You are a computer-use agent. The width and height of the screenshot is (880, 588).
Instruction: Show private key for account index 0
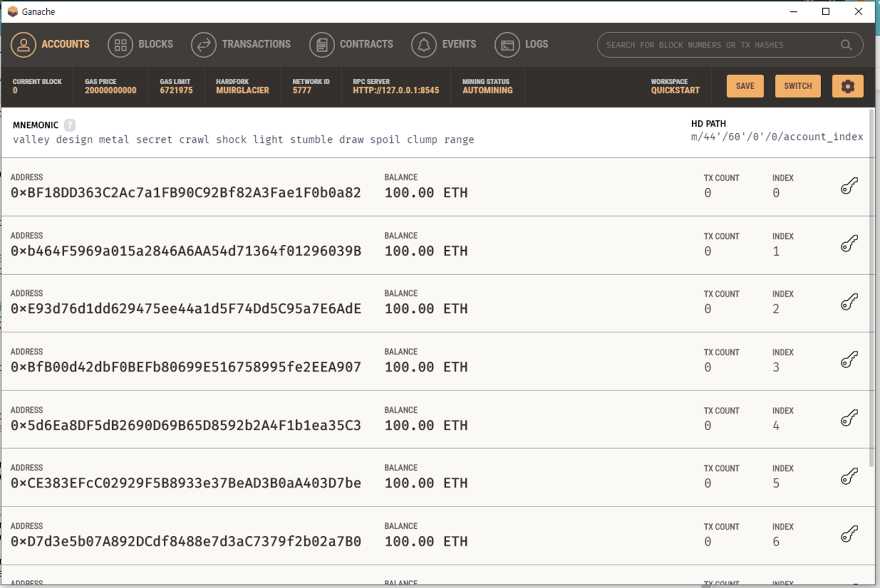click(849, 186)
